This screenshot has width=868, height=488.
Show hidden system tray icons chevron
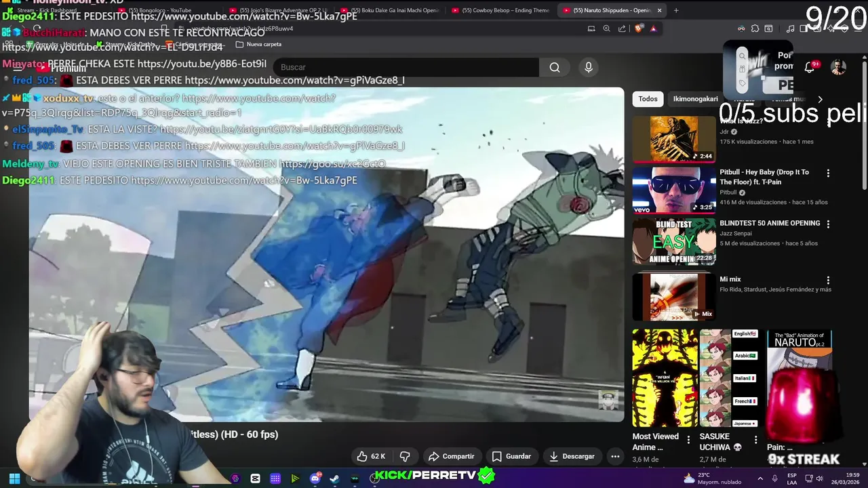[x=760, y=479]
